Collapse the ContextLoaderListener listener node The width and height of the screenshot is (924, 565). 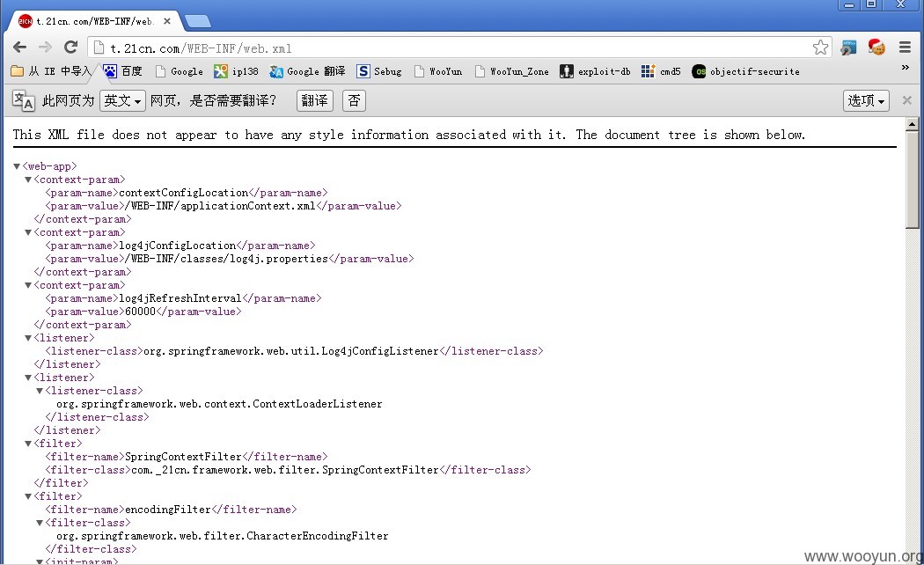27,378
